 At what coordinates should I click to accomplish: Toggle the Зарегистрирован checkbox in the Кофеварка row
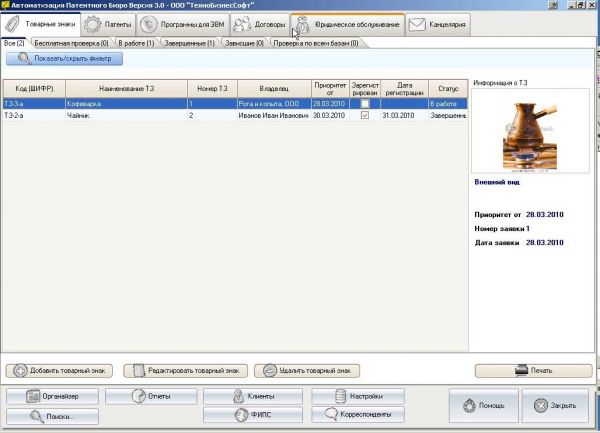coord(365,104)
